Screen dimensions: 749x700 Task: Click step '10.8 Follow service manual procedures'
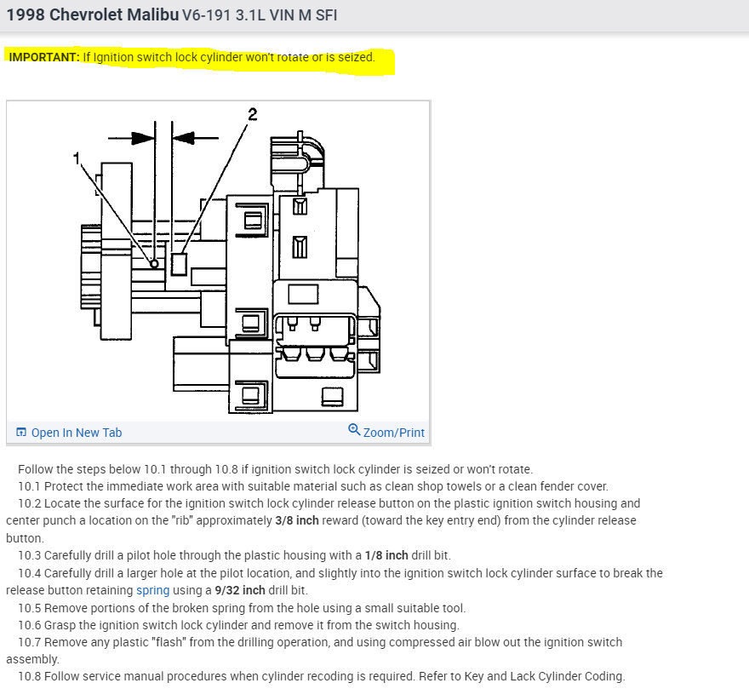click(x=322, y=677)
